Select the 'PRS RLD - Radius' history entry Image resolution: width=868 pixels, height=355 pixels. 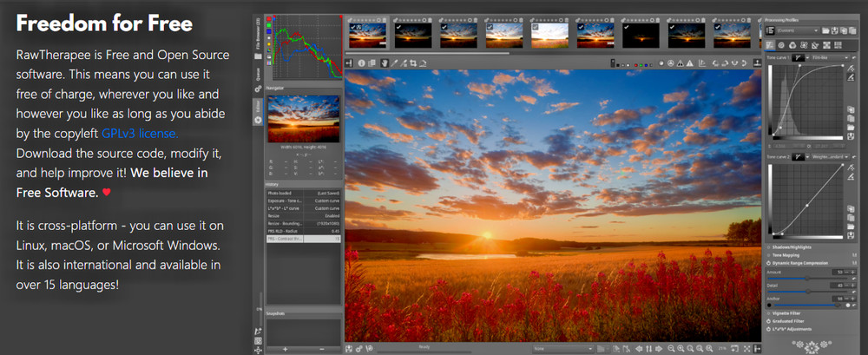[303, 231]
